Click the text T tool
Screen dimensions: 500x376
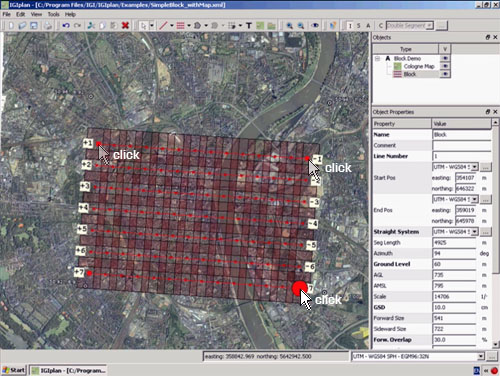tap(249, 25)
